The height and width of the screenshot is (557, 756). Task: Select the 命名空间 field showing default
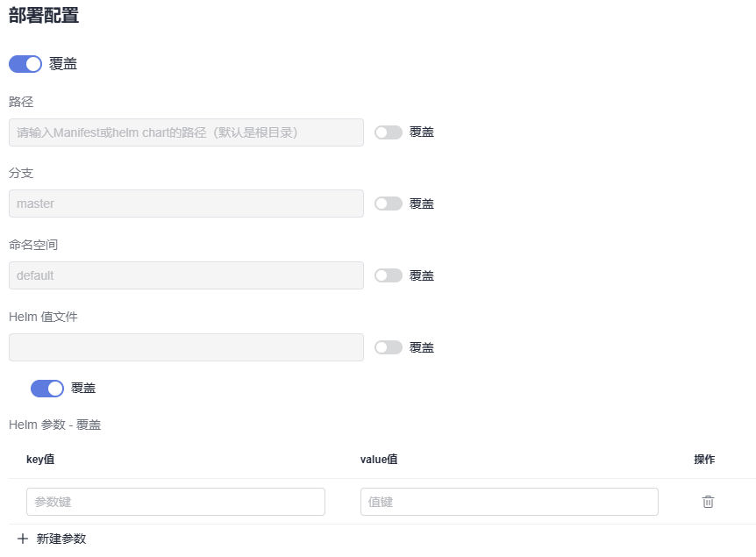[x=186, y=275]
